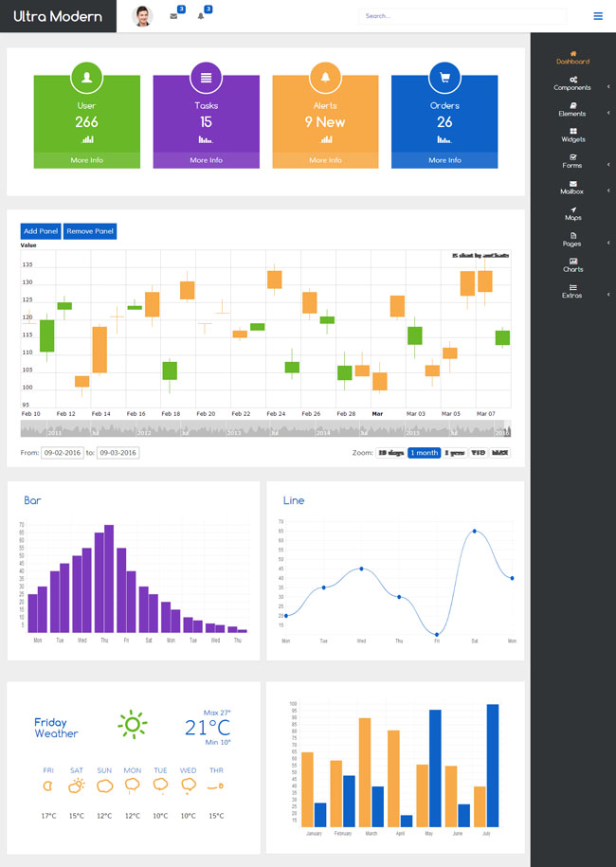Viewport: 616px width, 867px height.
Task: Click the Tasks card list icon
Action: click(207, 78)
